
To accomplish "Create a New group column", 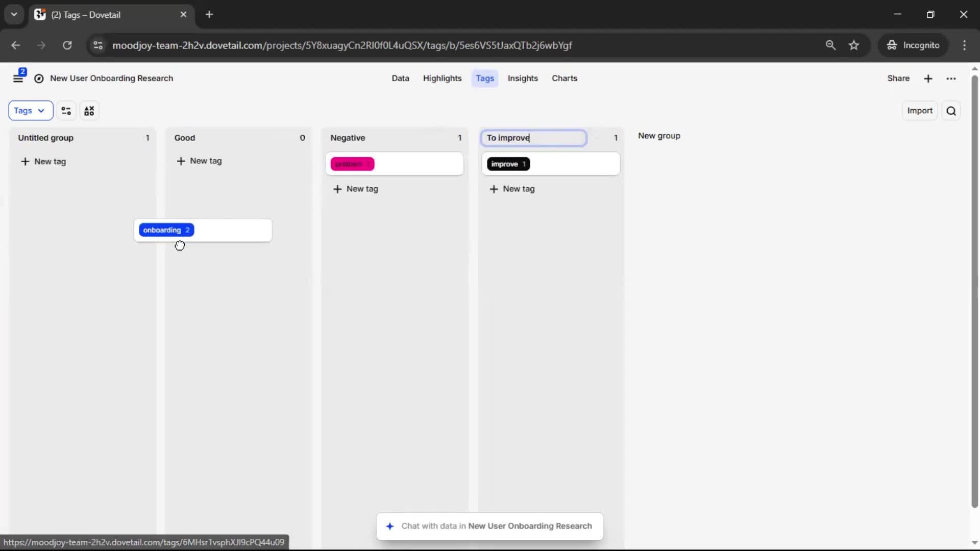I will tap(659, 136).
